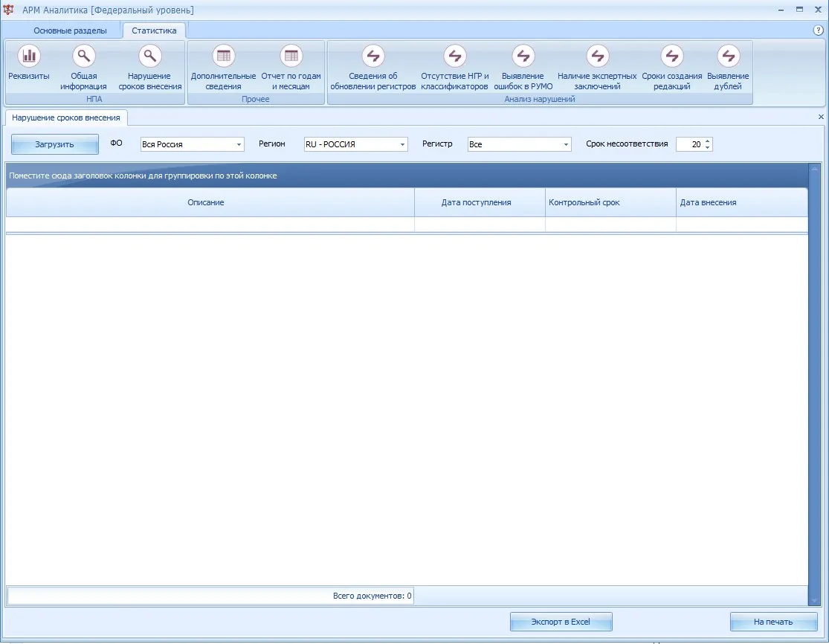Open Дополнительные сведения table icon
Screen dimensions: 829x644
click(223, 56)
